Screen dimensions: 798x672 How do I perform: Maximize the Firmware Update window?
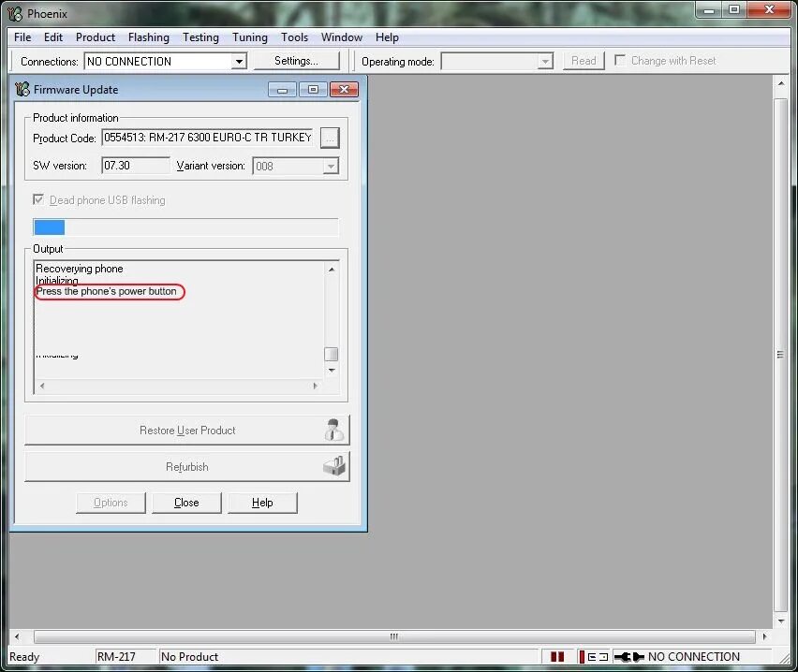tap(313, 90)
